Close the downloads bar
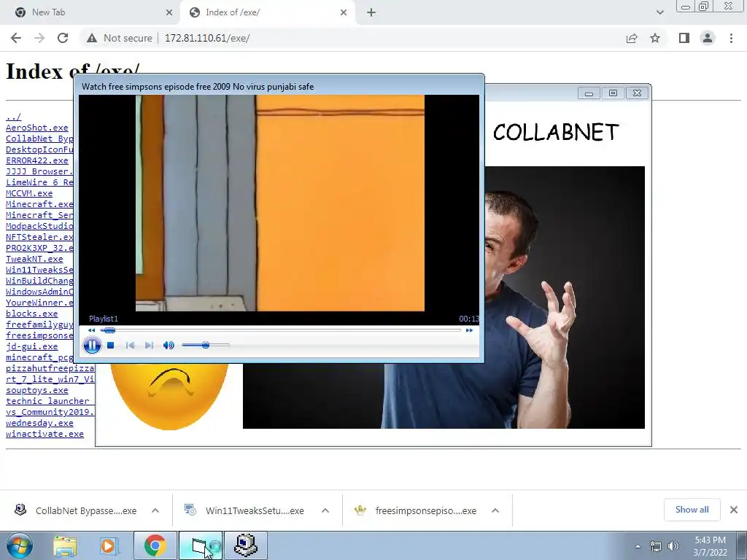This screenshot has width=747, height=560. tap(734, 510)
